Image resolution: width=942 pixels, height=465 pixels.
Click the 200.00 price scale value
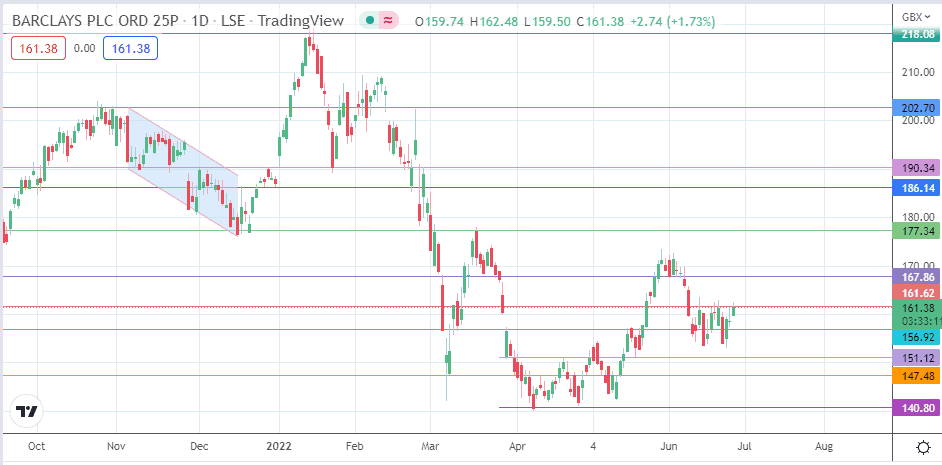pyautogui.click(x=920, y=121)
